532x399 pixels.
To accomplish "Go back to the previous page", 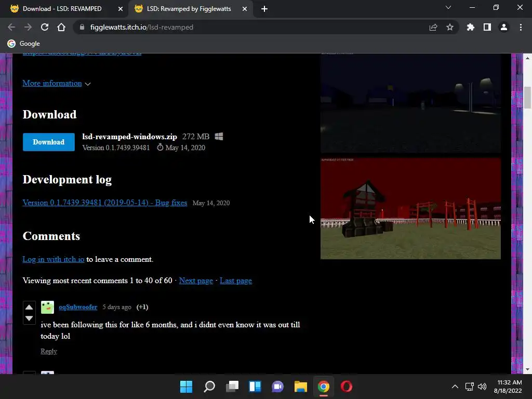I will (11, 27).
